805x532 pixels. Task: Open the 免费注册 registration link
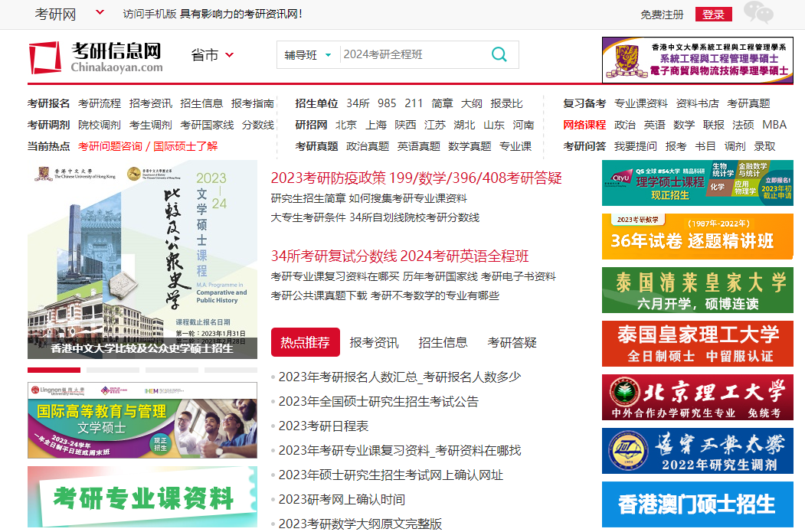click(663, 15)
